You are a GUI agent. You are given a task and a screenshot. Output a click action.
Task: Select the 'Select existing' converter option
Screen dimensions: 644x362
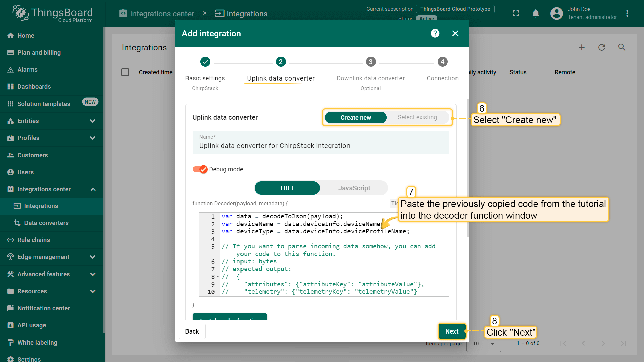pyautogui.click(x=417, y=117)
